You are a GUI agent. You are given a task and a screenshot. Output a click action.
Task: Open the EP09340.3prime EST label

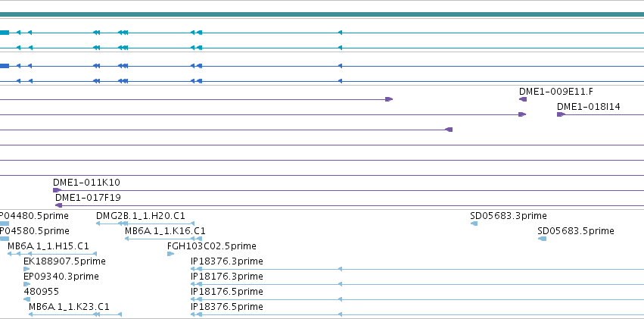pyautogui.click(x=61, y=277)
